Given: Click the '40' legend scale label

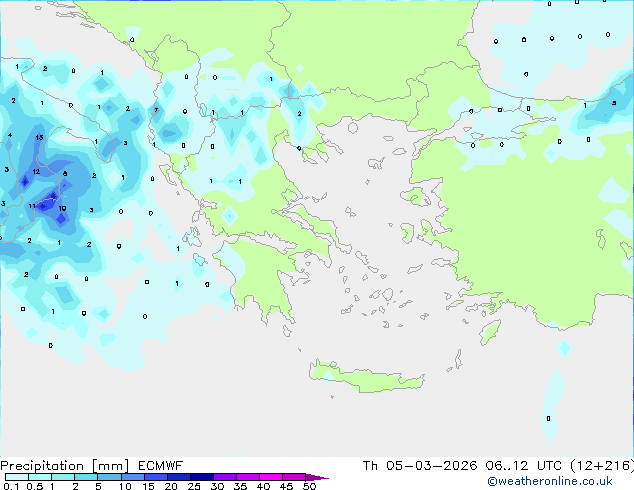Looking at the screenshot, I should (x=263, y=486).
